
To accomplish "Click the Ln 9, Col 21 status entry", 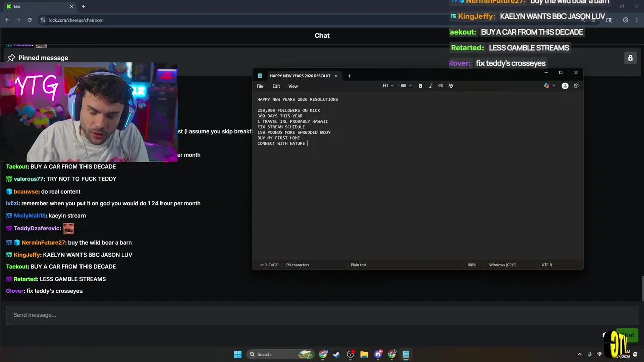I will click(269, 265).
